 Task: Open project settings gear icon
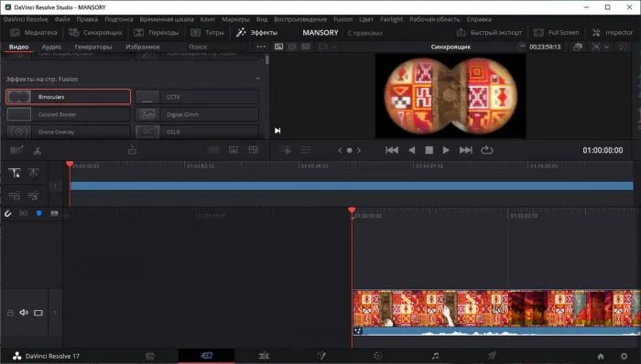[x=624, y=357]
